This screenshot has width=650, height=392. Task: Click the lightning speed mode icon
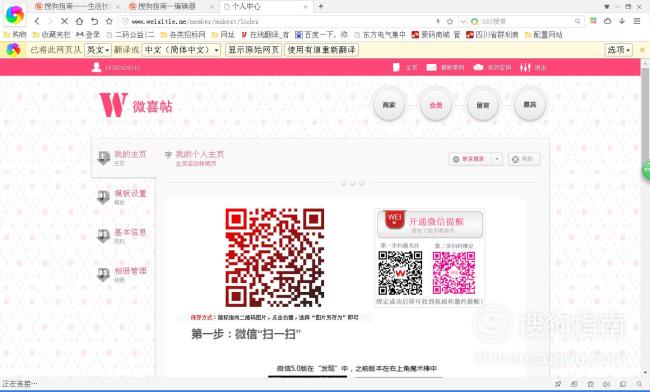438,21
